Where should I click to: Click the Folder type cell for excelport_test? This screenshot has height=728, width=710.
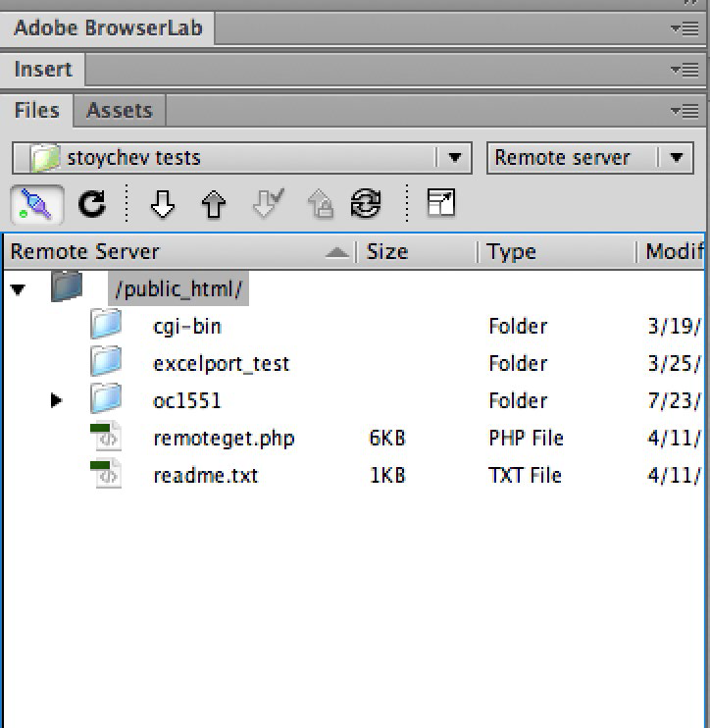click(x=519, y=364)
